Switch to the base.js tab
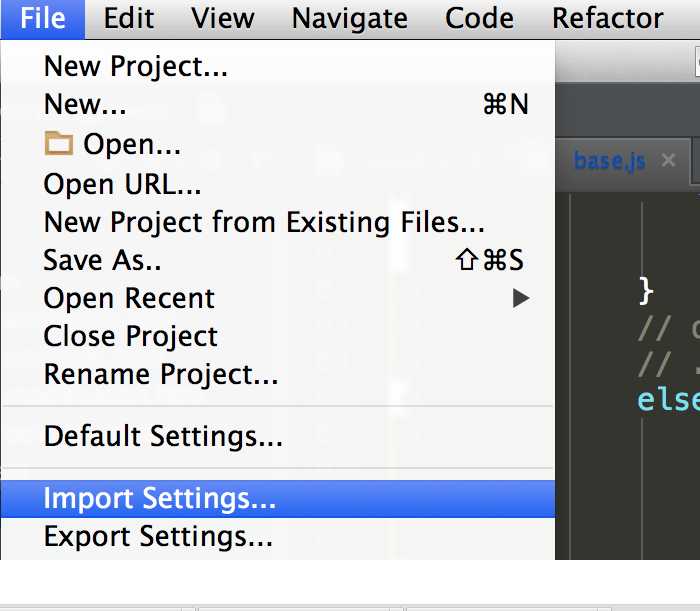Screen dimensions: 700x611 (609, 161)
